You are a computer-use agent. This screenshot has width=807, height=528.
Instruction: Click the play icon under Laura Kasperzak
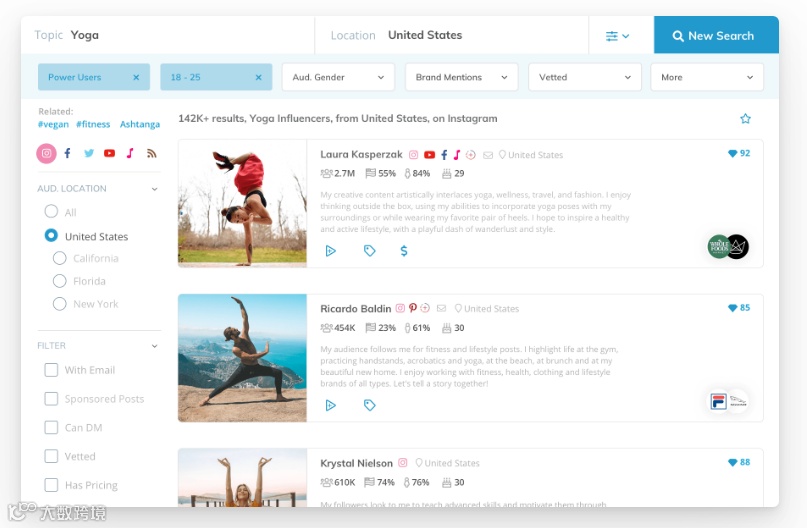tap(330, 251)
